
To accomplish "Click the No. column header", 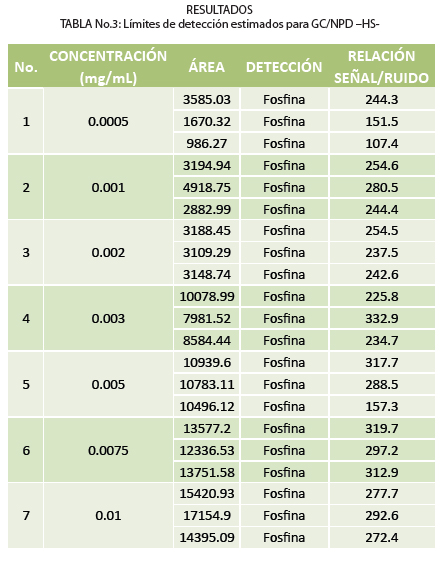I will [26, 67].
